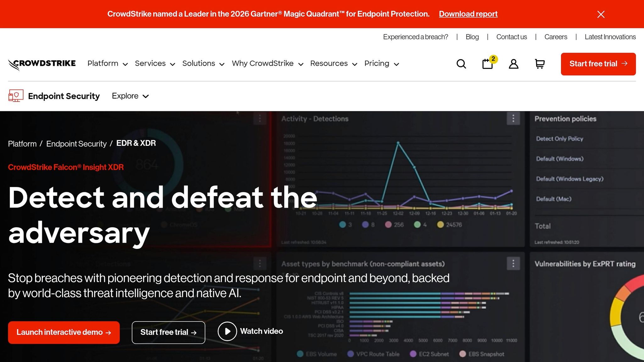This screenshot has height=362, width=644.
Task: Open Experienced a breach? link
Action: [415, 37]
